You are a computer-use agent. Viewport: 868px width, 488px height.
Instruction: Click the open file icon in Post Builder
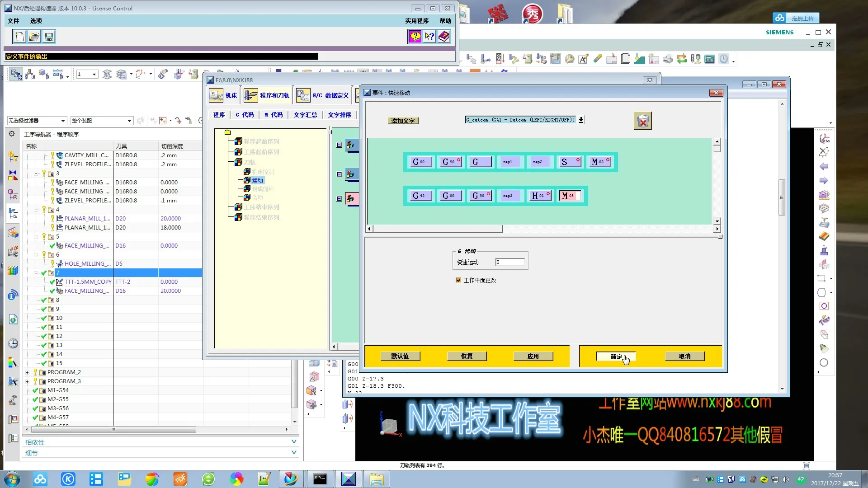click(34, 37)
